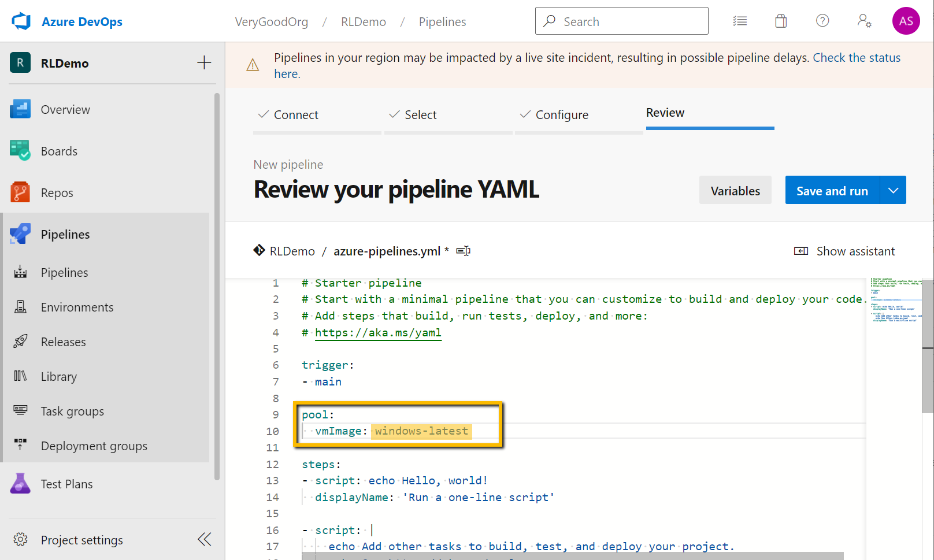Click the rename file icon beside azure-pipelines.yml
934x560 pixels.
click(x=464, y=251)
